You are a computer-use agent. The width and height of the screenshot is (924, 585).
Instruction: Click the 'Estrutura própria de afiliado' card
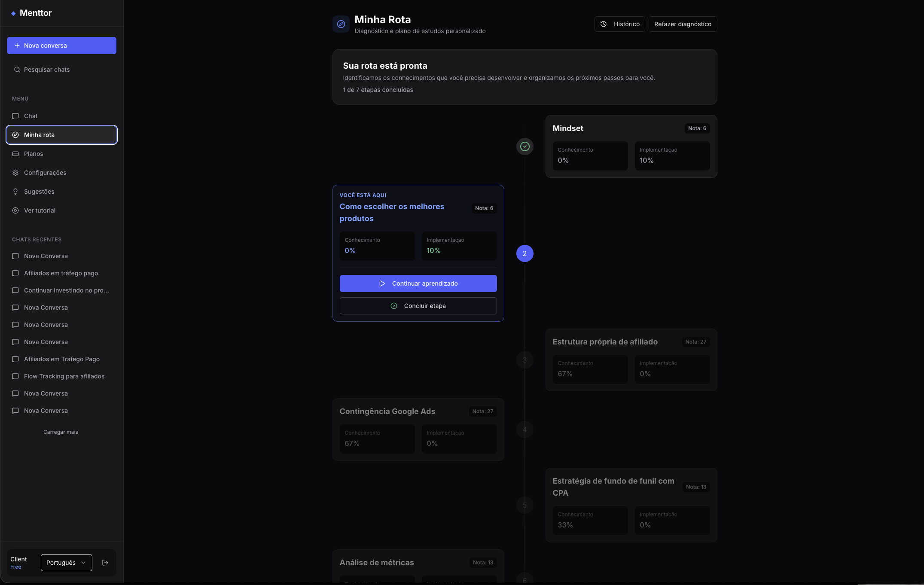[x=631, y=360]
